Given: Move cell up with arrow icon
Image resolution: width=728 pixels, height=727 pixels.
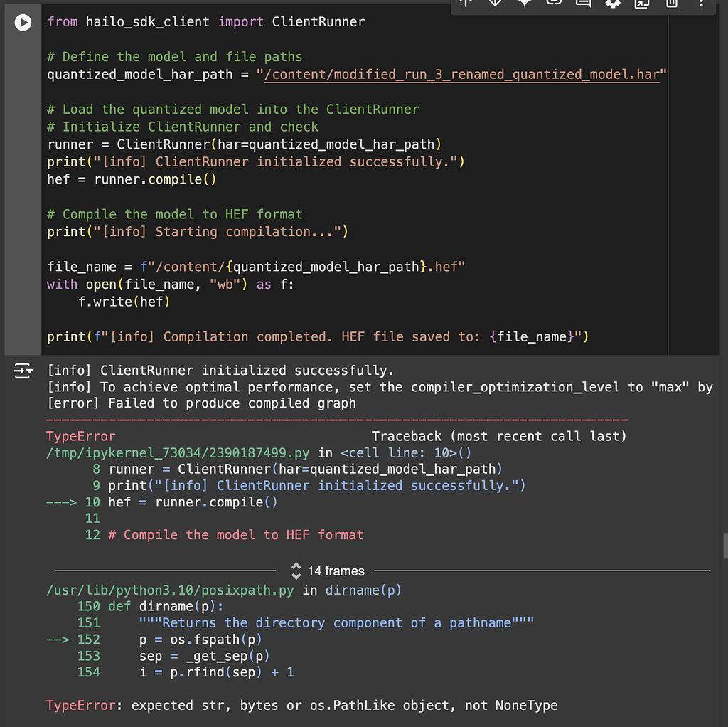Looking at the screenshot, I should click(x=466, y=3).
